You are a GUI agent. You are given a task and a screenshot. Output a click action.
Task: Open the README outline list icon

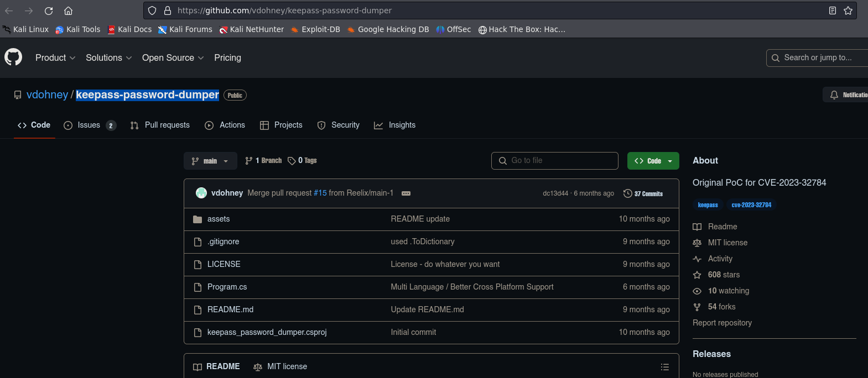click(x=664, y=367)
